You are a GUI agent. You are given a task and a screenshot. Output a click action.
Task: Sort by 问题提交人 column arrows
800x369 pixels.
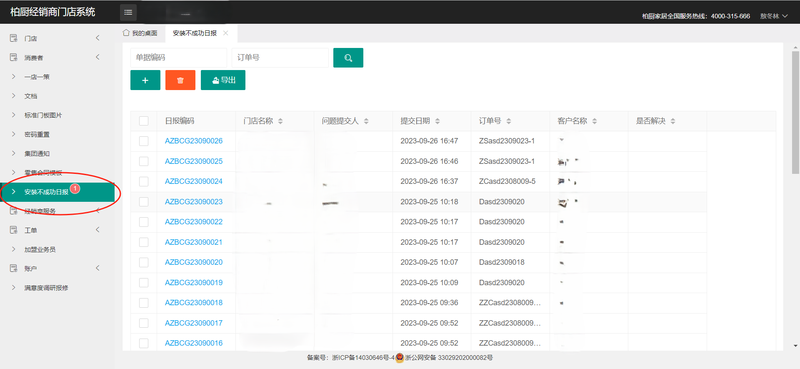[x=366, y=121]
